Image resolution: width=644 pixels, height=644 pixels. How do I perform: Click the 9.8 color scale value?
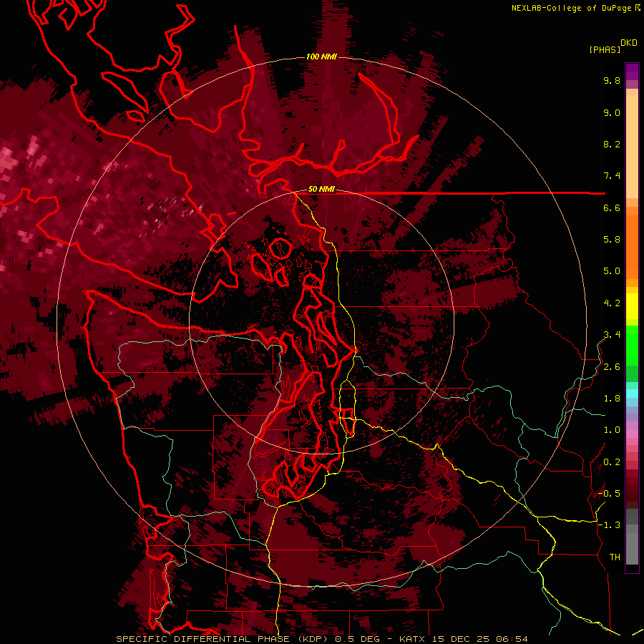click(x=612, y=81)
